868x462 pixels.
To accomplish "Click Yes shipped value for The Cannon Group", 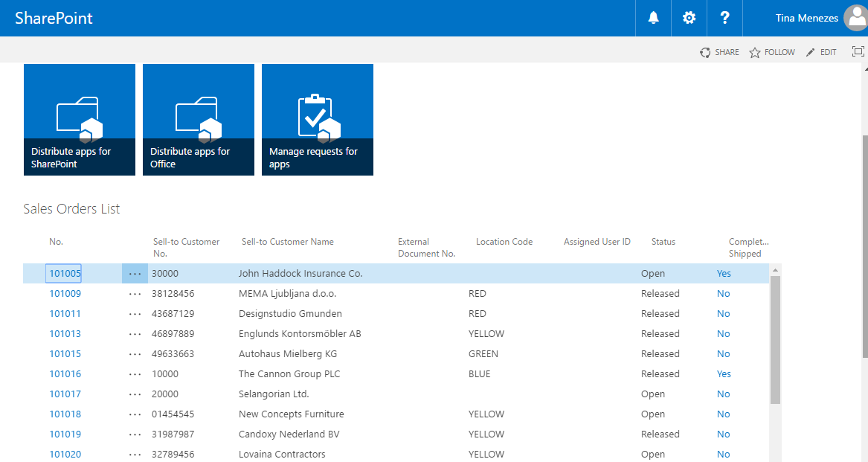I will click(x=724, y=374).
